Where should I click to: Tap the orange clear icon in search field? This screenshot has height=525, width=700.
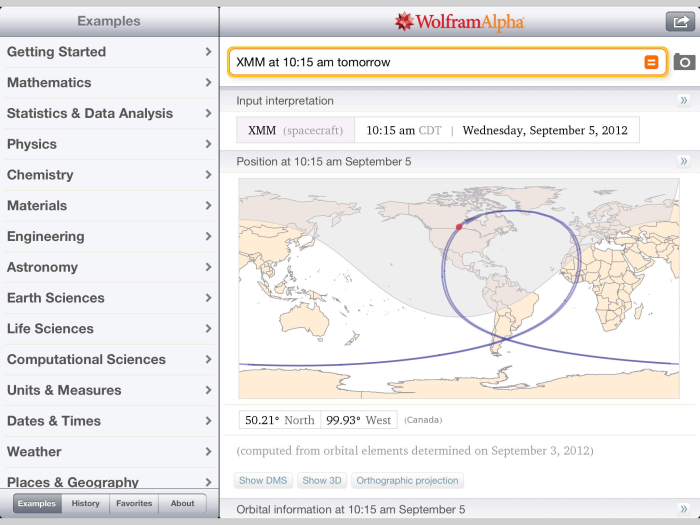[651, 62]
